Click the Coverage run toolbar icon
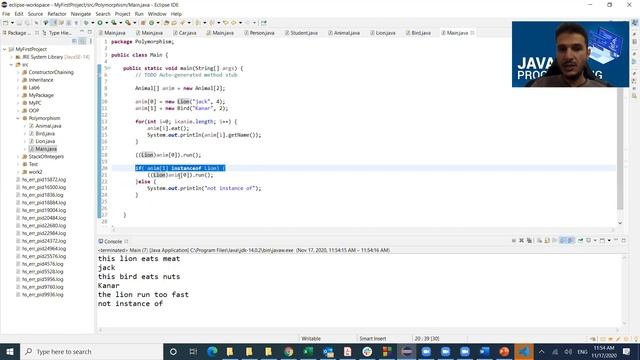This screenshot has width=640, height=360. tap(114, 23)
